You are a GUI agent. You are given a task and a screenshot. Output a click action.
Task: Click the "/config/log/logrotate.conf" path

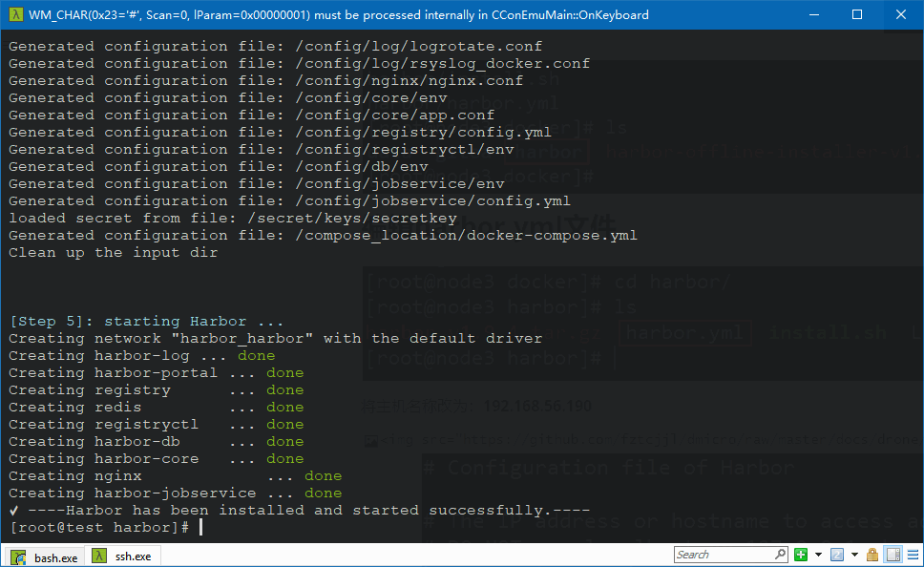[x=419, y=46]
